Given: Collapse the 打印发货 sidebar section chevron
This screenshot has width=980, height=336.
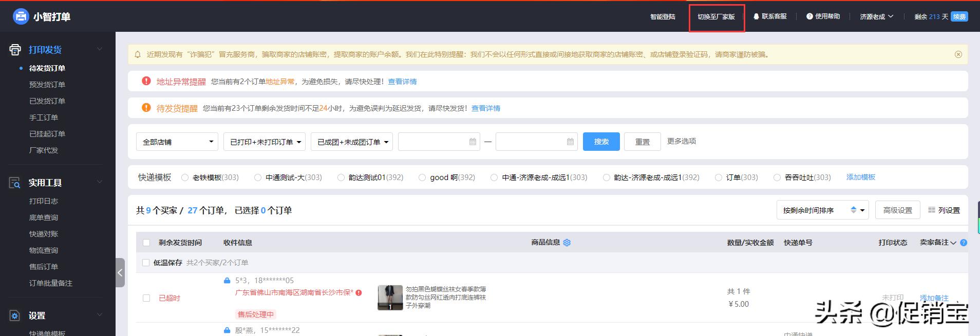Looking at the screenshot, I should pyautogui.click(x=100, y=49).
